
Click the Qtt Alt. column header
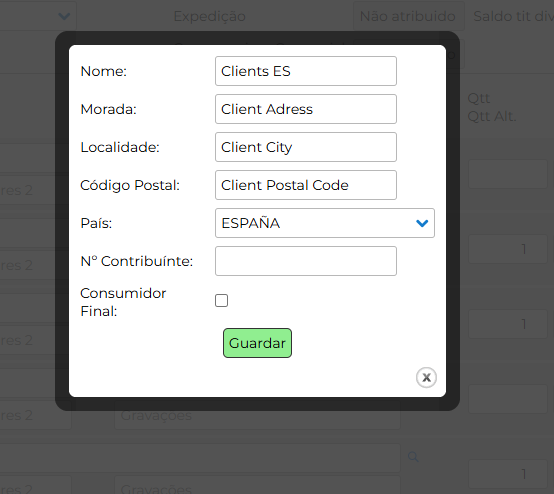coord(491,116)
